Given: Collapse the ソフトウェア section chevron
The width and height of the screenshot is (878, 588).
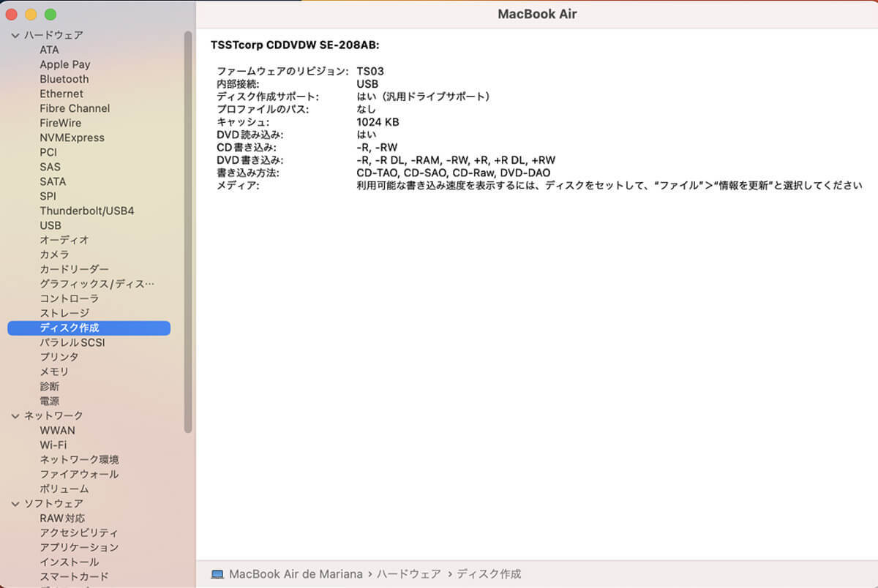Looking at the screenshot, I should click(15, 503).
